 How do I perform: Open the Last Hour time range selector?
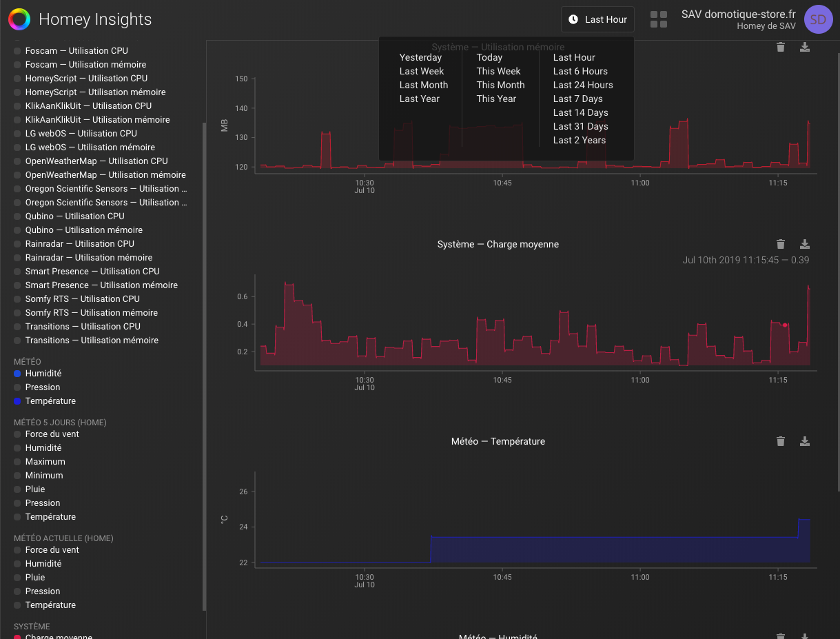click(x=597, y=19)
